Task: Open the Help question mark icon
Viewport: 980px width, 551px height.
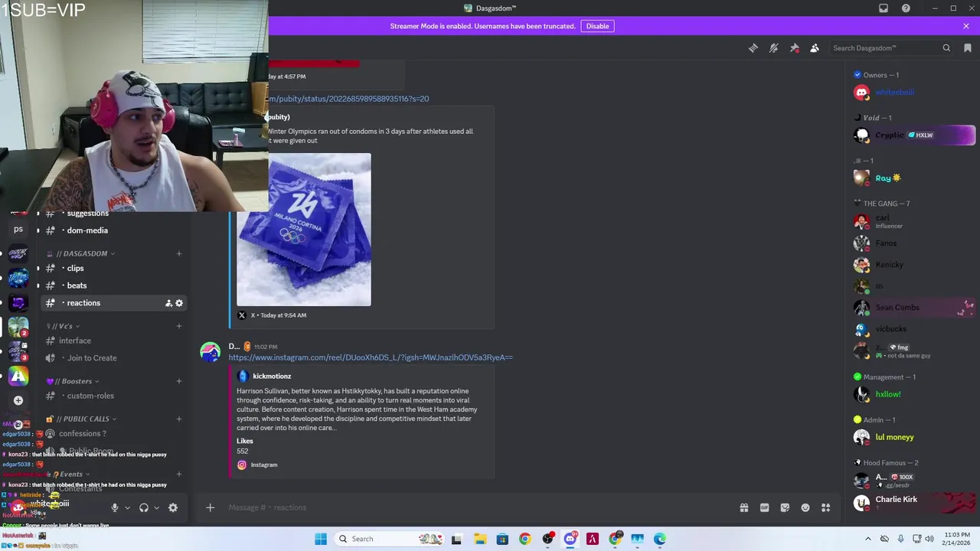Action: (x=906, y=8)
